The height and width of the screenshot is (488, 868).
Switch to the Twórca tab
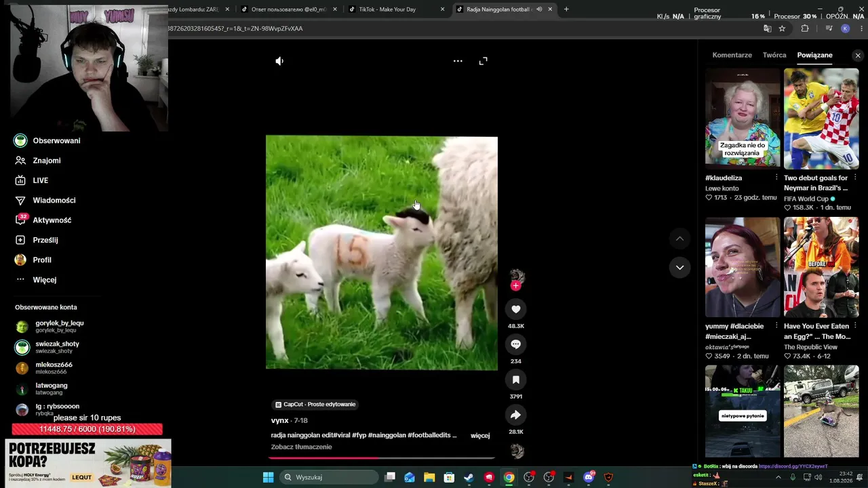pyautogui.click(x=774, y=55)
